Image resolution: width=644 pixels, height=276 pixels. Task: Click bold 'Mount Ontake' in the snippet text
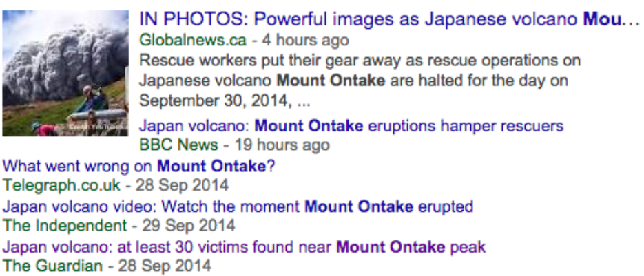pyautogui.click(x=331, y=81)
